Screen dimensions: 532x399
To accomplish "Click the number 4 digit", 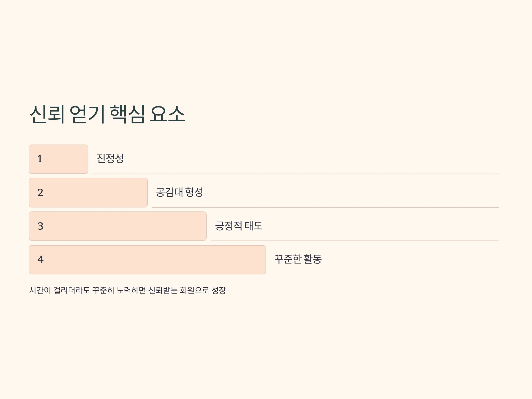I will 41,259.
